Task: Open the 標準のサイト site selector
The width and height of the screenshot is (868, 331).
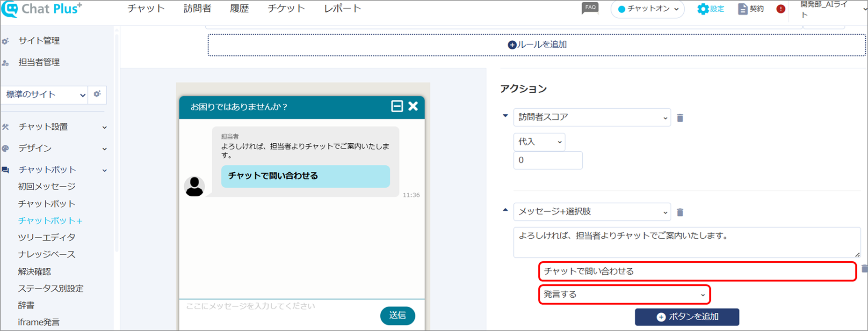Action: (44, 95)
